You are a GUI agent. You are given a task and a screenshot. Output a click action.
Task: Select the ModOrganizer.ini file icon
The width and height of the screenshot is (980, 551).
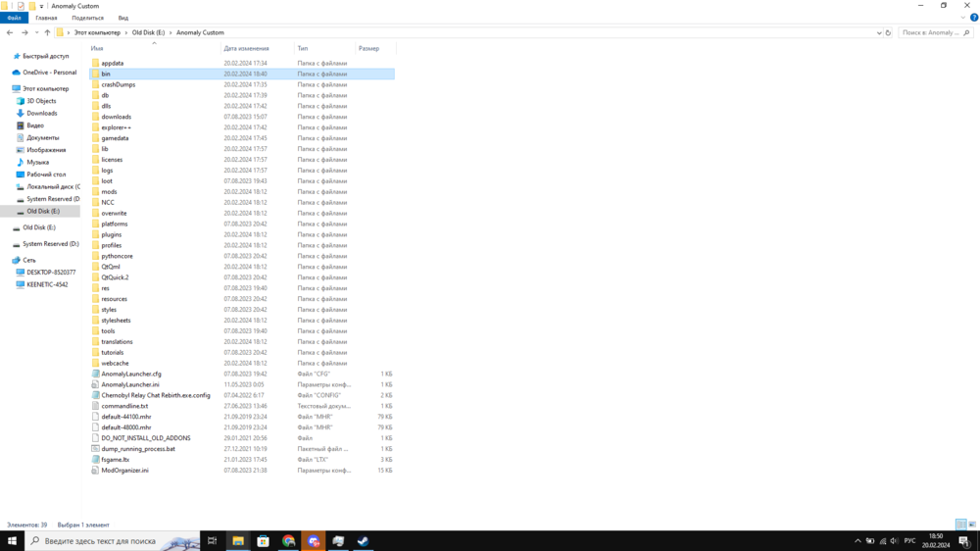coord(95,471)
